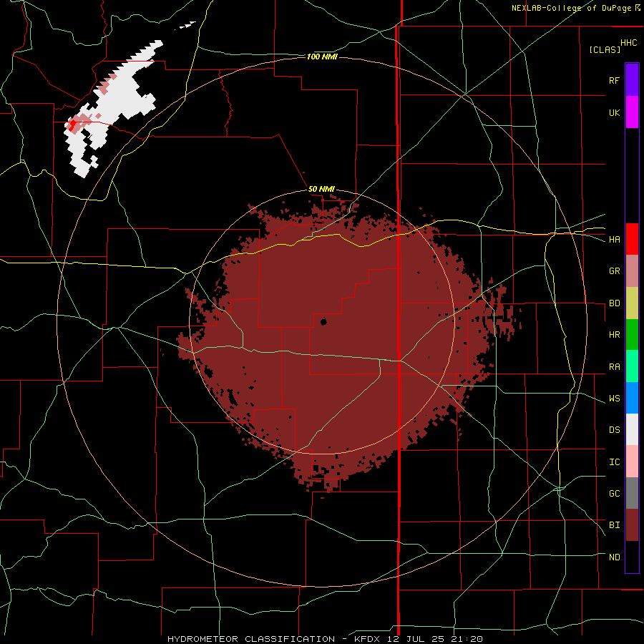Viewport: 644px width, 644px height.
Task: Select the BD yellow legend swatch
Action: [x=632, y=303]
